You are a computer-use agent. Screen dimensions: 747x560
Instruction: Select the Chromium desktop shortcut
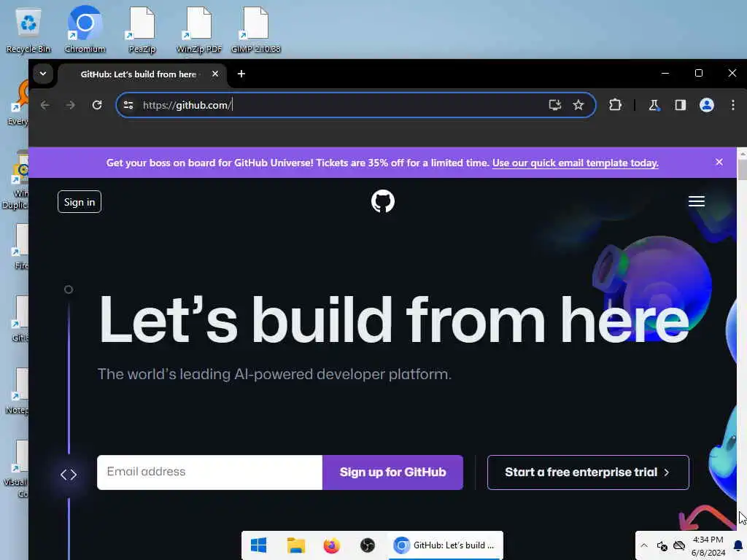click(85, 29)
